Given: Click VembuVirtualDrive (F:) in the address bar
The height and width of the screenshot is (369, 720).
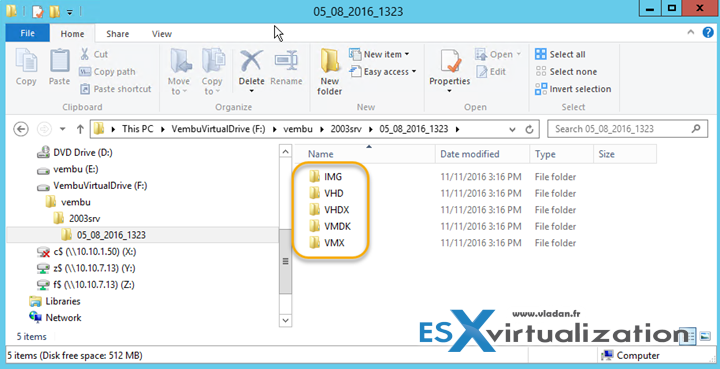Looking at the screenshot, I should [218, 129].
